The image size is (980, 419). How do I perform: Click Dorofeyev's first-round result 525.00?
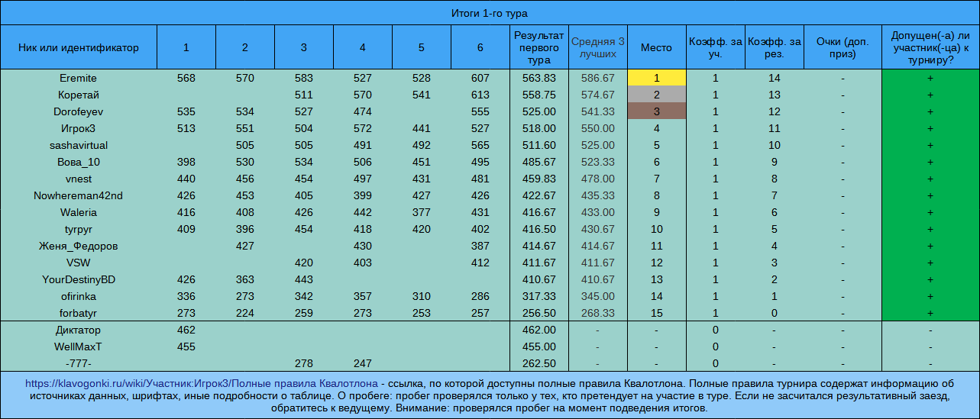(539, 112)
